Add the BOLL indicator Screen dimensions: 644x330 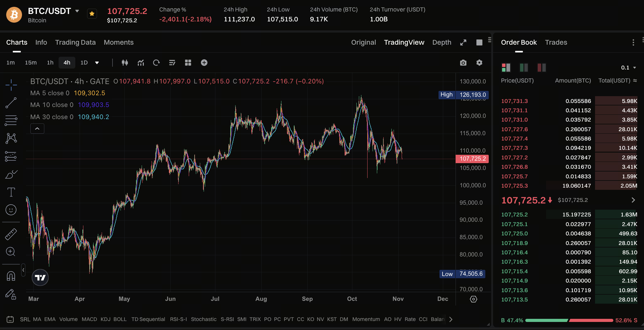(120, 319)
